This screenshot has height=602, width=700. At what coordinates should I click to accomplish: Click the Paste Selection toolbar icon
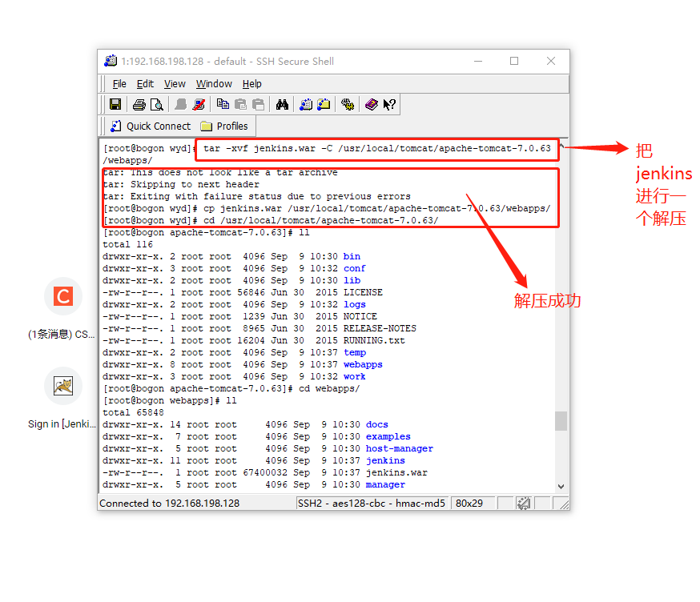259,104
